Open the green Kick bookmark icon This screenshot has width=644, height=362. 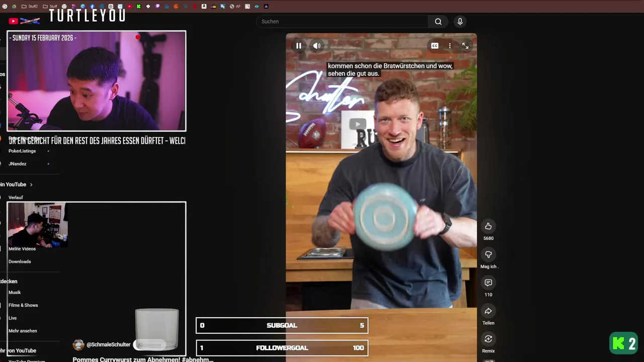click(x=138, y=7)
